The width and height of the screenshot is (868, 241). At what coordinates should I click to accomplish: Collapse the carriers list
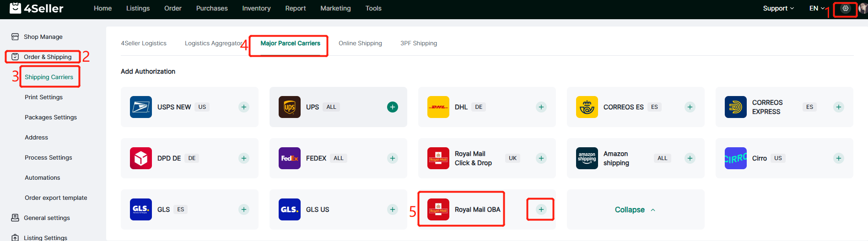[x=635, y=209]
